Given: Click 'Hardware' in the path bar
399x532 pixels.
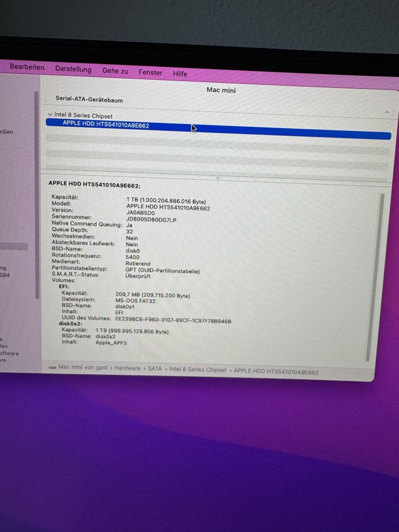Looking at the screenshot, I should click(127, 368).
